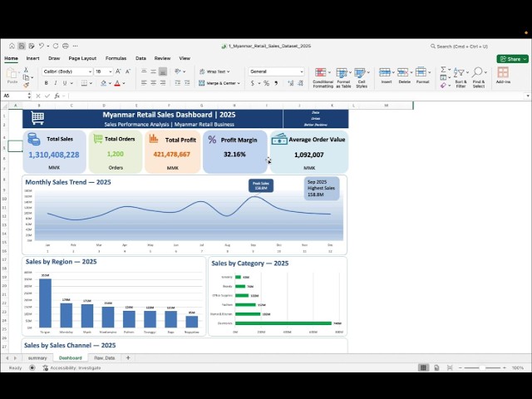
Task: Expand the font color dropdown arrow
Action: point(124,83)
